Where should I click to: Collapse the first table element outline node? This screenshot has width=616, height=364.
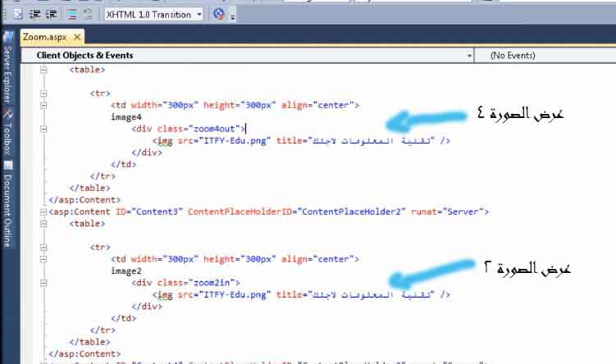pos(43,71)
